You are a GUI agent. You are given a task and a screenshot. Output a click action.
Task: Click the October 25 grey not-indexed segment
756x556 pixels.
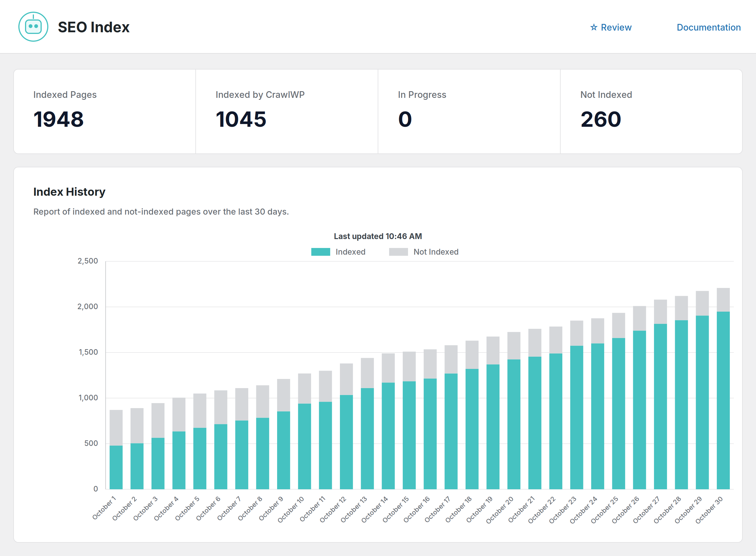click(618, 326)
